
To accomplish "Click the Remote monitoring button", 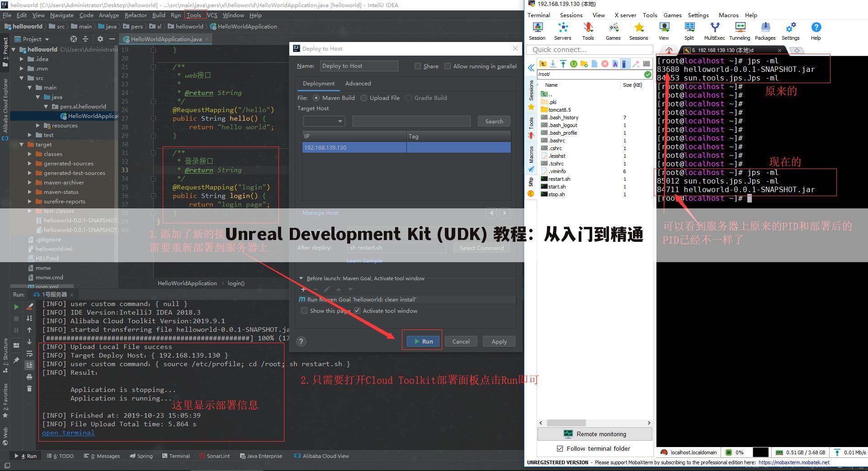I will click(x=595, y=434).
